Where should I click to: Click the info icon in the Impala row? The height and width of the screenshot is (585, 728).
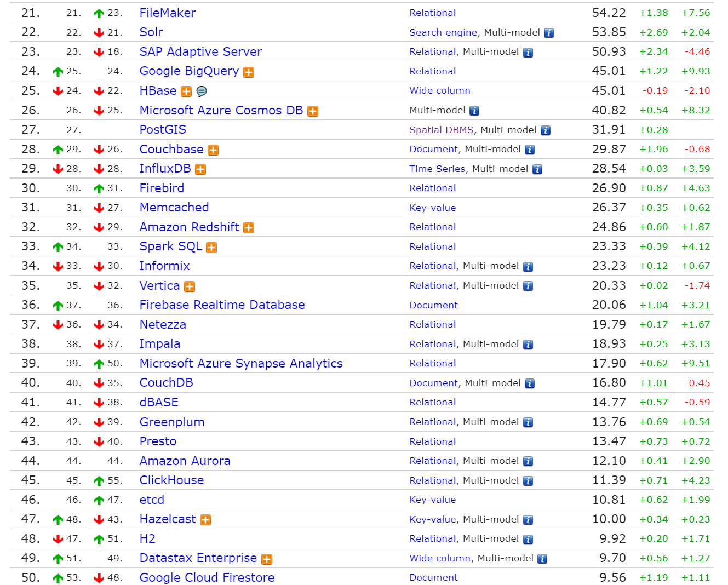528,345
